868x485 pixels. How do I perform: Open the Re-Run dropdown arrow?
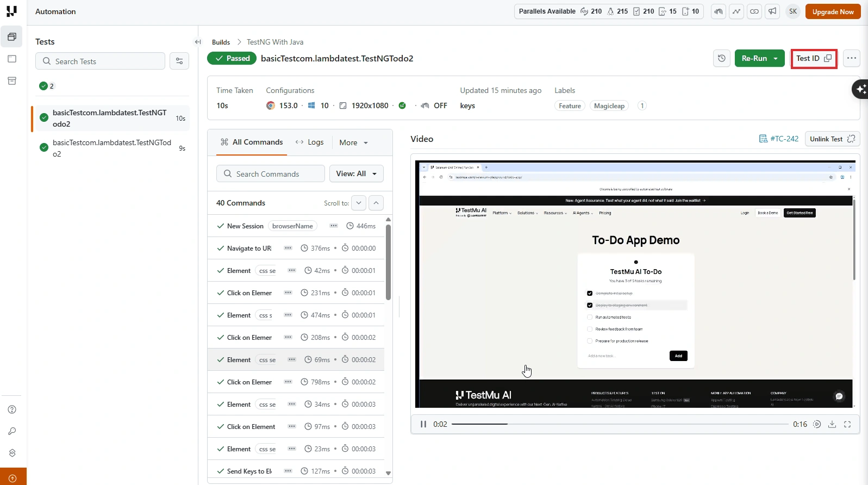pos(776,58)
